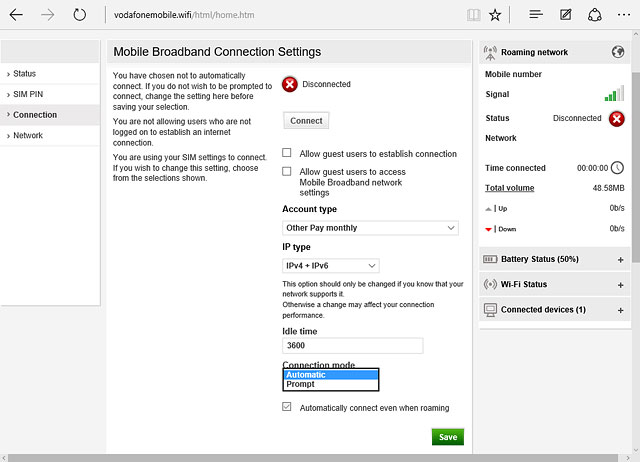Screen dimensions: 640x462
Task: Open the browser More actions menu
Action: tap(624, 15)
